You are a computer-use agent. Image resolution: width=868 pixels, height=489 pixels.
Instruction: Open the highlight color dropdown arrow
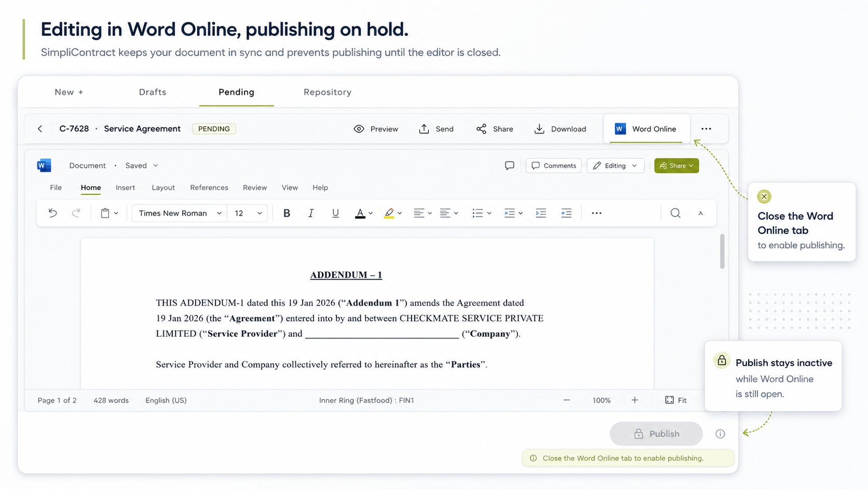coord(400,213)
